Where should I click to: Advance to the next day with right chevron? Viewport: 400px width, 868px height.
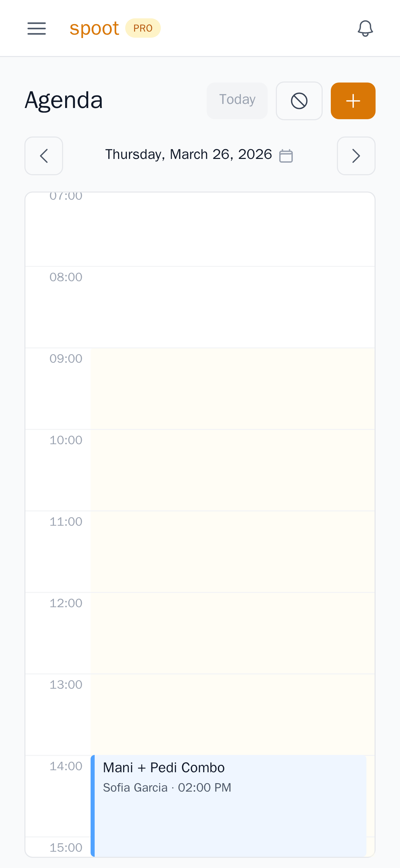click(356, 156)
